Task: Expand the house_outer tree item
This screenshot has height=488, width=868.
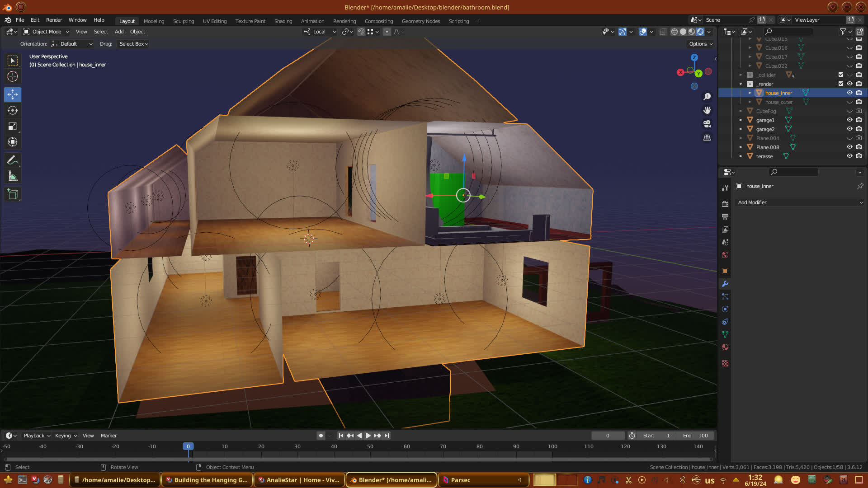Action: click(750, 102)
